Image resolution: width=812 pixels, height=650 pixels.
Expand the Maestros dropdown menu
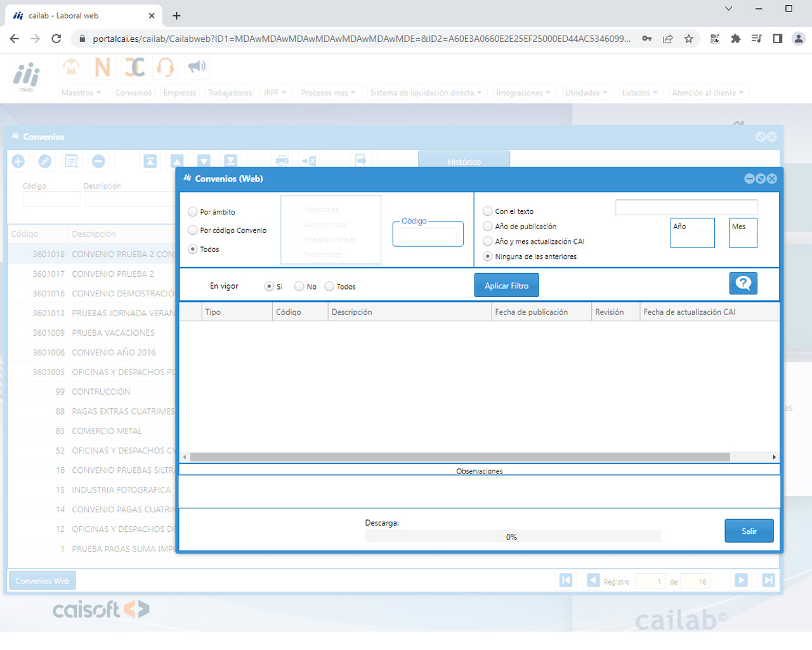pyautogui.click(x=81, y=93)
